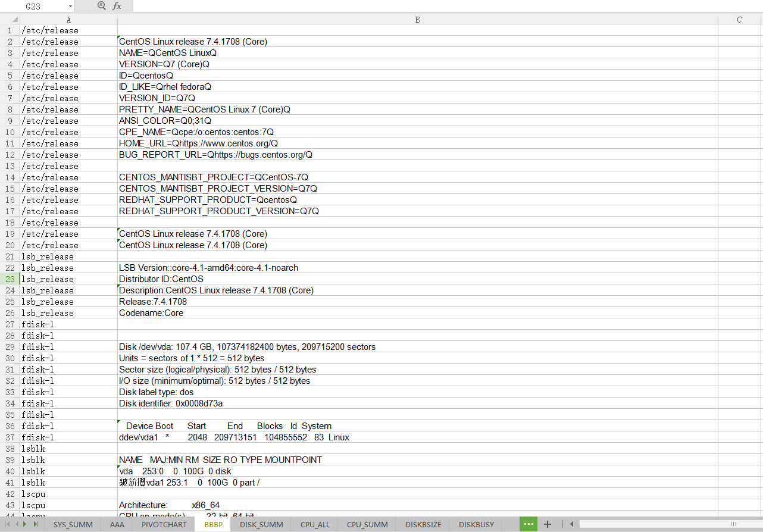Click cell 'CENTOS_MANTISBT_PROJECT_VERSION=Q7Q'
This screenshot has width=763, height=532.
[418, 189]
